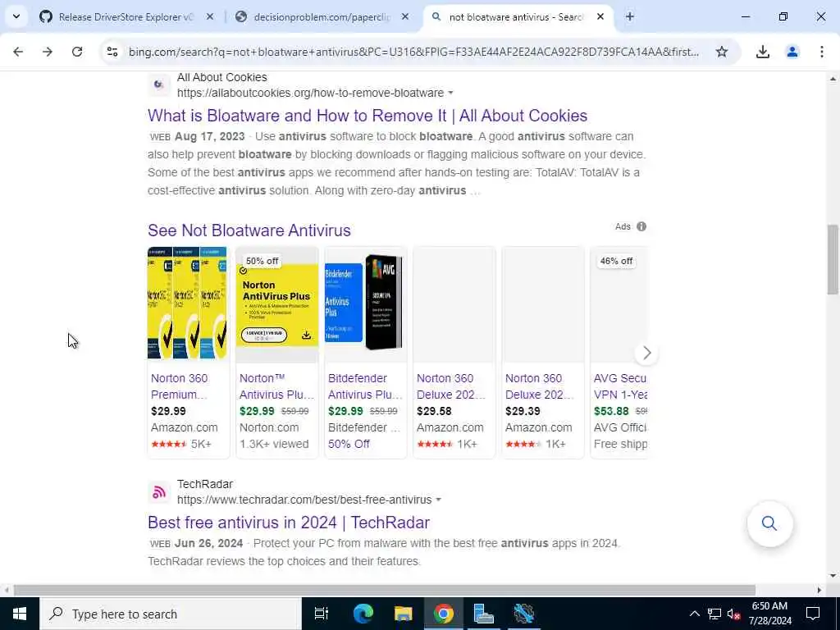The width and height of the screenshot is (840, 630).
Task: Close the decisionproblem.com tab
Action: 405,16
